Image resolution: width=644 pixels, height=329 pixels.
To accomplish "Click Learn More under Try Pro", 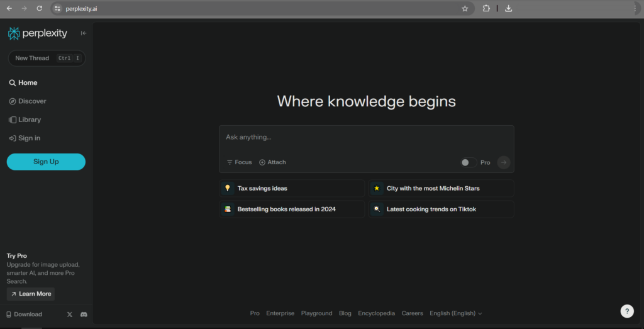I will [31, 294].
